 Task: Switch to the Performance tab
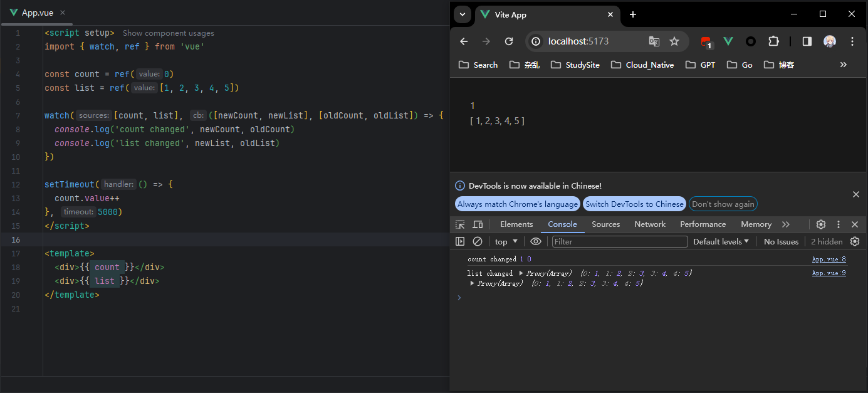point(703,224)
